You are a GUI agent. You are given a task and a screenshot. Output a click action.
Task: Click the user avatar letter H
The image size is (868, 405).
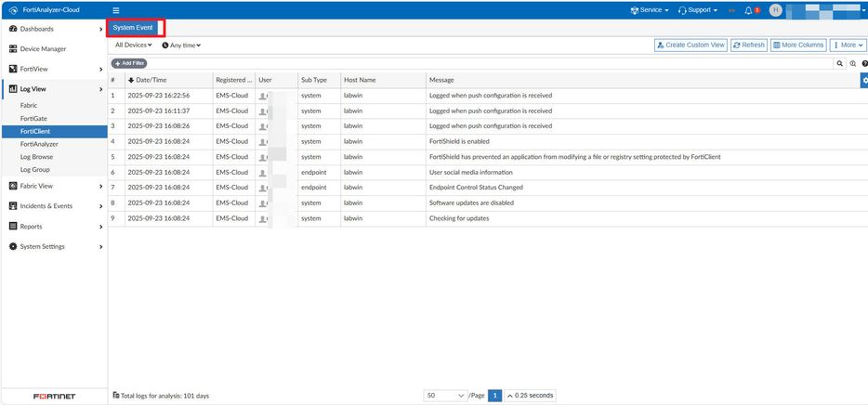click(x=776, y=10)
